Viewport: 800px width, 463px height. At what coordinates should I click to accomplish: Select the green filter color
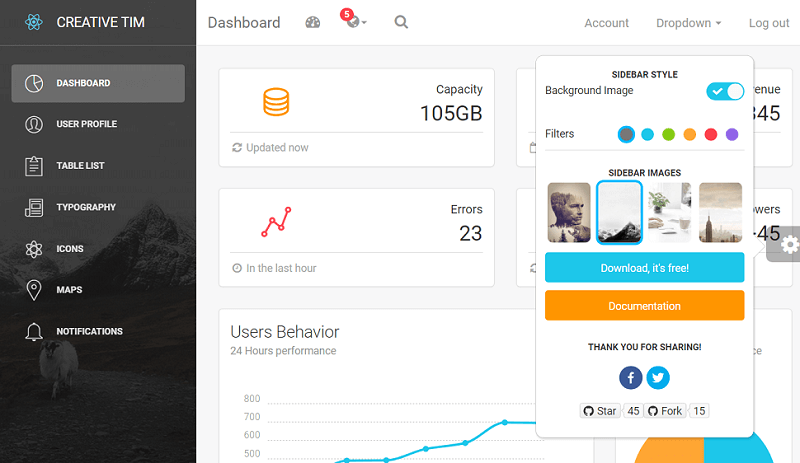(x=668, y=134)
